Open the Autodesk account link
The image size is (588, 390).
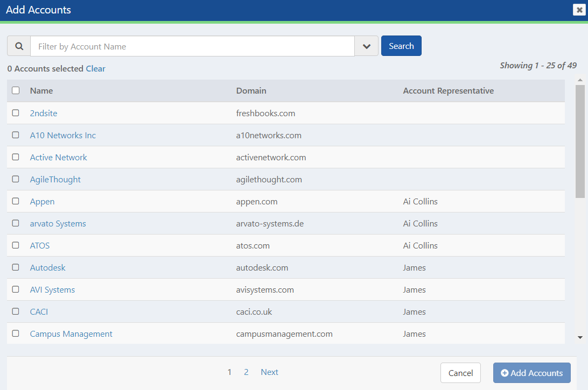[47, 268]
